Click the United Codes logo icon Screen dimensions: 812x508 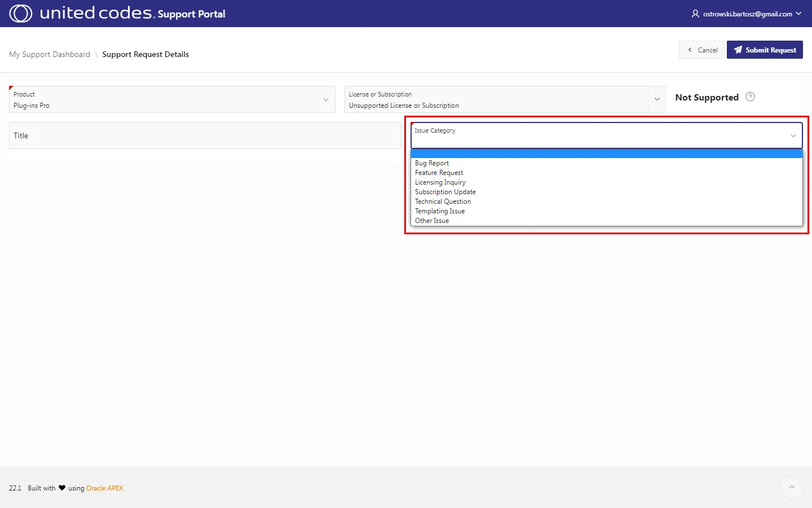point(21,14)
